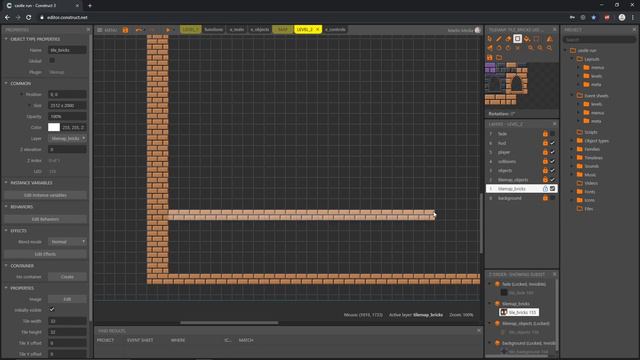Close the LEVEL_2 tab
The image size is (640, 360).
(x=318, y=30)
